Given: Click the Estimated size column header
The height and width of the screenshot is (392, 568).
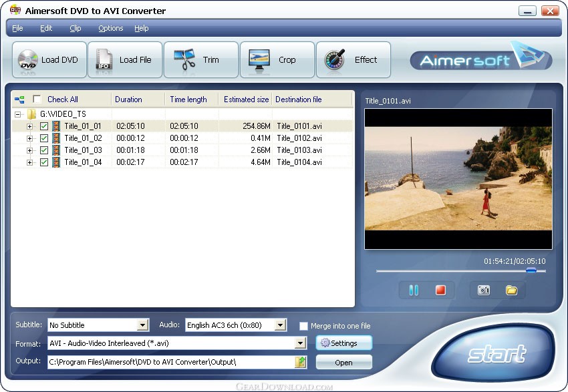Looking at the screenshot, I should [x=246, y=100].
